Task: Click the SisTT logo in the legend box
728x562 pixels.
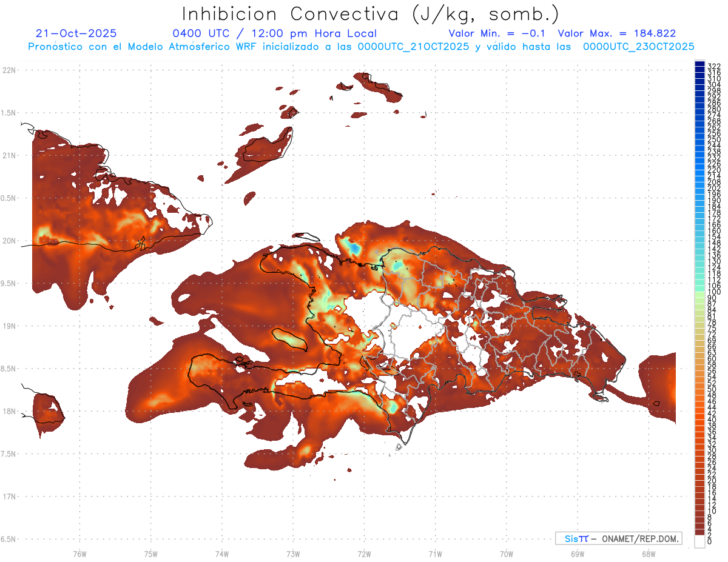Action: (576, 538)
